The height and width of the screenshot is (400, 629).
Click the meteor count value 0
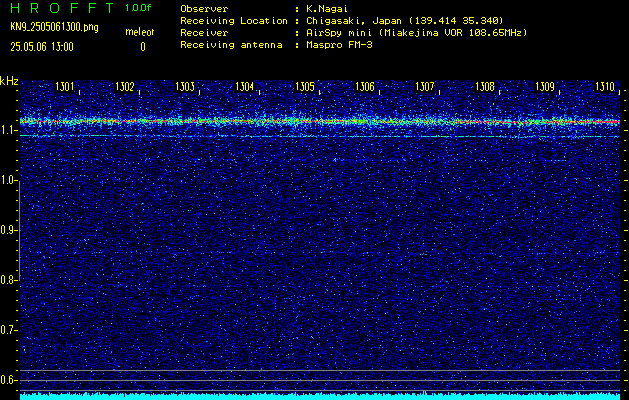[x=143, y=47]
